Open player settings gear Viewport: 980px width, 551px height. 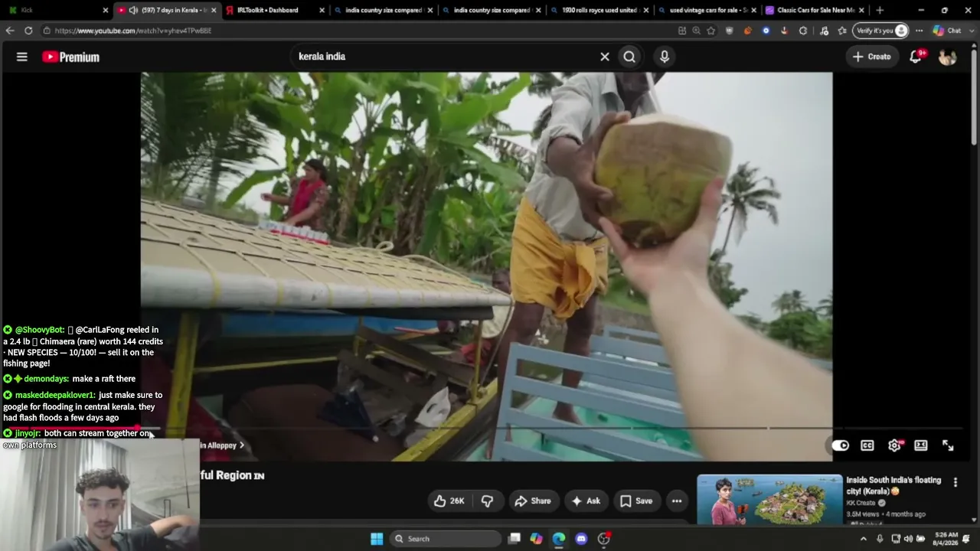pyautogui.click(x=894, y=445)
